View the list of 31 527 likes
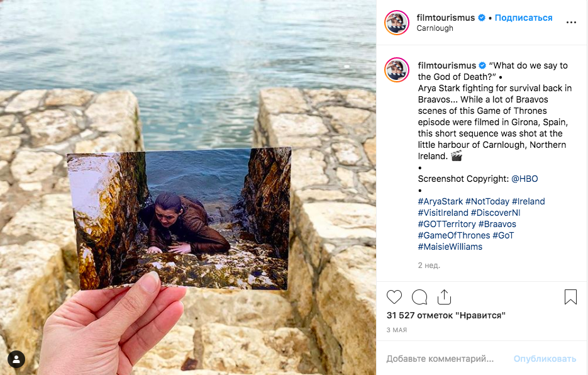The image size is (588, 375). [446, 315]
